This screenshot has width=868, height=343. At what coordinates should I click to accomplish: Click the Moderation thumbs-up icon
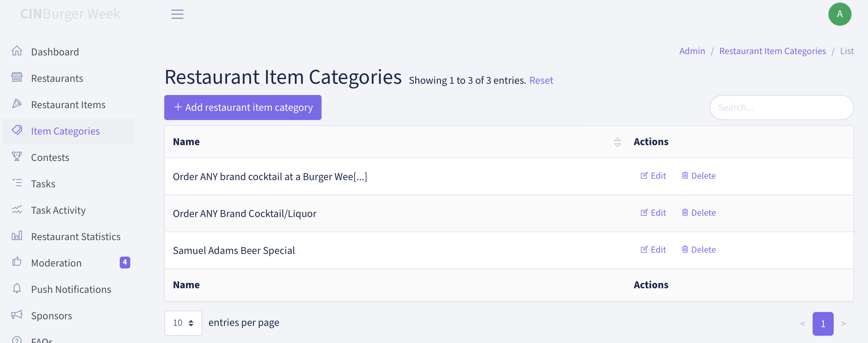pyautogui.click(x=17, y=262)
